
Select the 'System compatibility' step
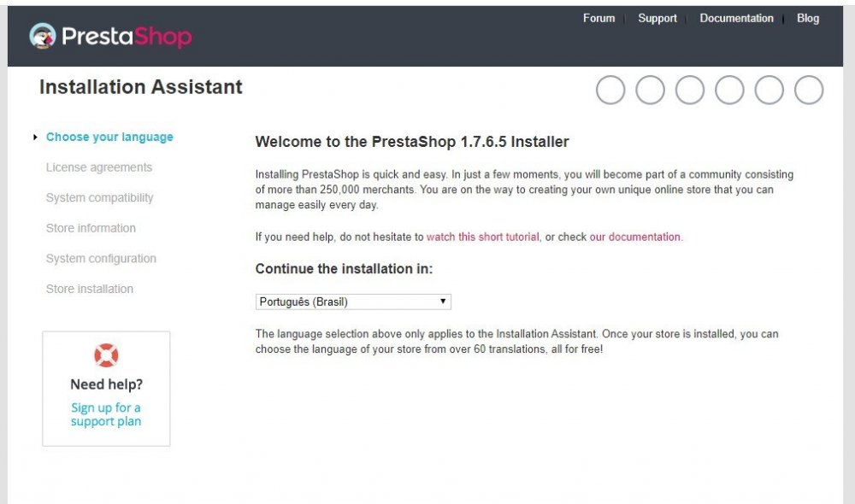pos(100,197)
